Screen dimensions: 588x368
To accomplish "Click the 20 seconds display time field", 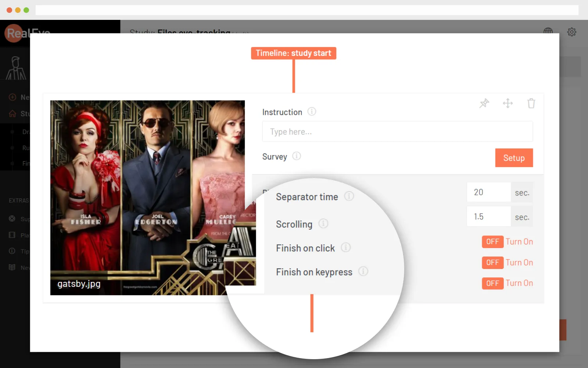I will pyautogui.click(x=488, y=192).
